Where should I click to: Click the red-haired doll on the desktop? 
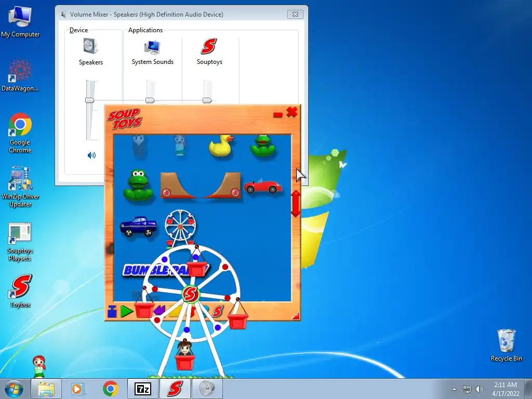(x=39, y=366)
